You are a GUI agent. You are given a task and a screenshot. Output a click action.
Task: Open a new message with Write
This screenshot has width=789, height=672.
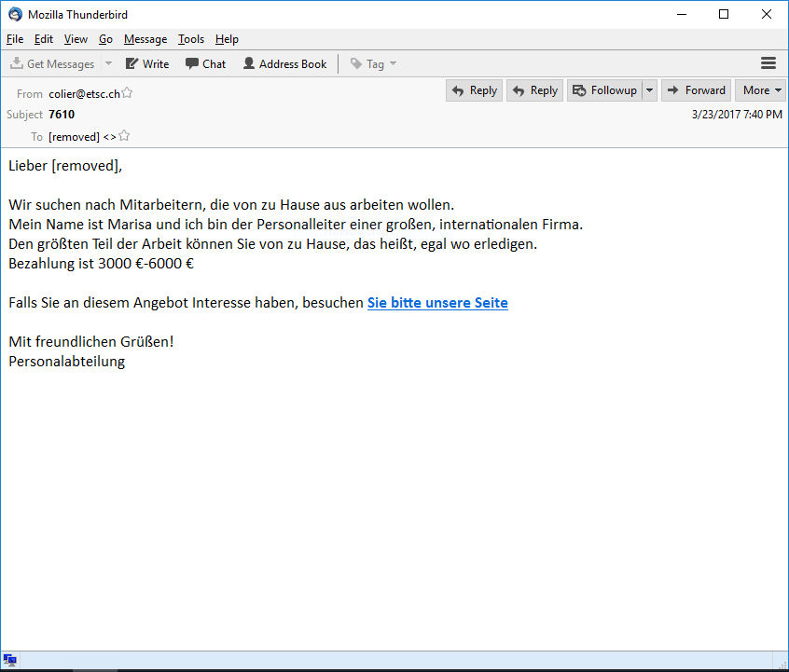tap(147, 64)
